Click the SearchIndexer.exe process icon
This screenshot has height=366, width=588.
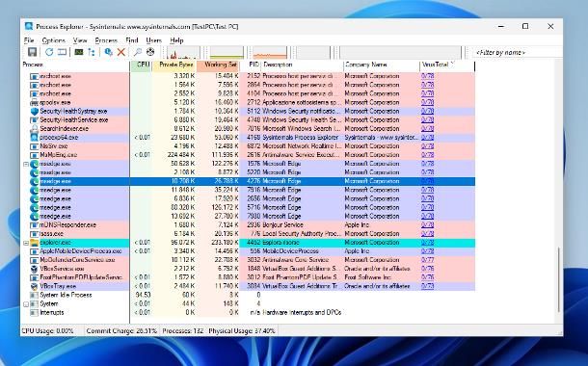point(35,129)
